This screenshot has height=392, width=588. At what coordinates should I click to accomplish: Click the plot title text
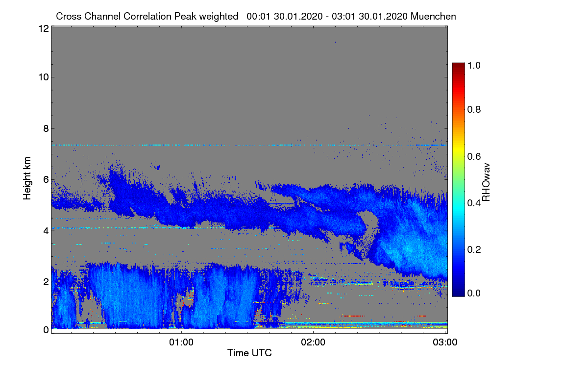coord(256,16)
